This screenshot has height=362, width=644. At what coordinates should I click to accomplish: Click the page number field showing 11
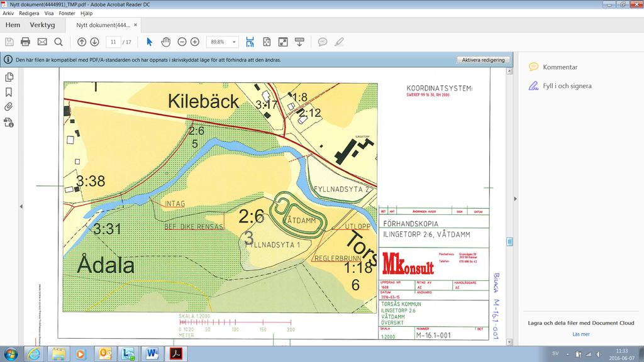pos(113,42)
